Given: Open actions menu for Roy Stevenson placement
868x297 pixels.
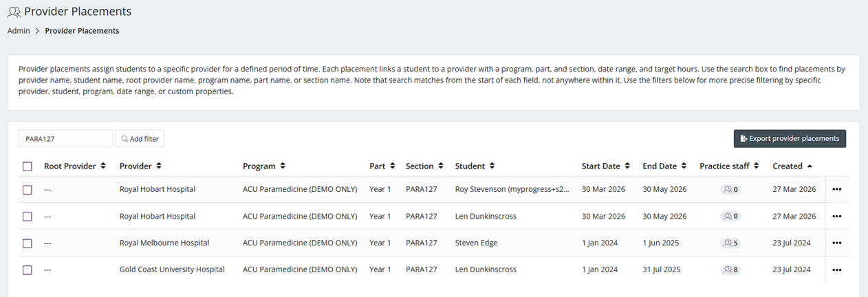Looking at the screenshot, I should (836, 189).
